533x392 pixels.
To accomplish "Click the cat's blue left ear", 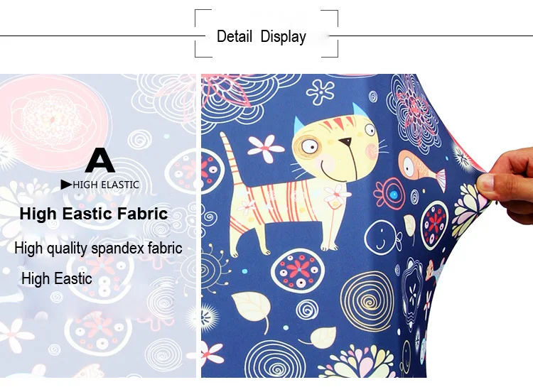I will pos(300,125).
